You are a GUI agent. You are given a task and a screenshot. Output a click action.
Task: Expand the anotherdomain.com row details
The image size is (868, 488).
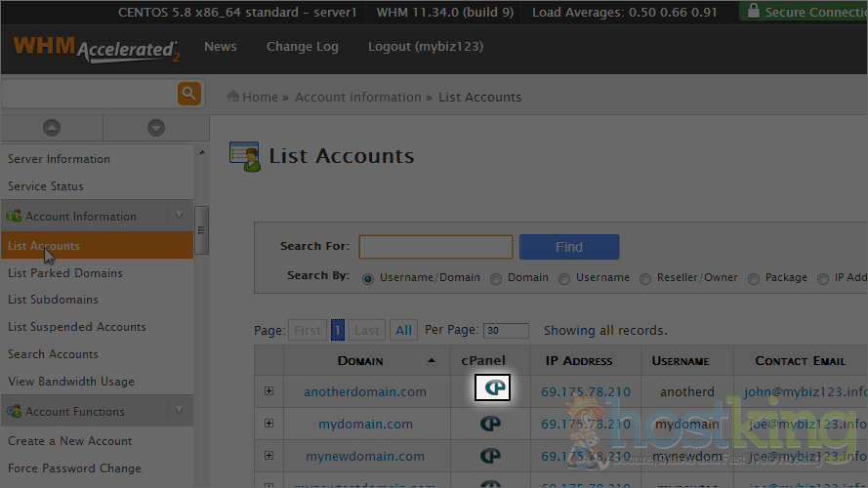click(269, 391)
